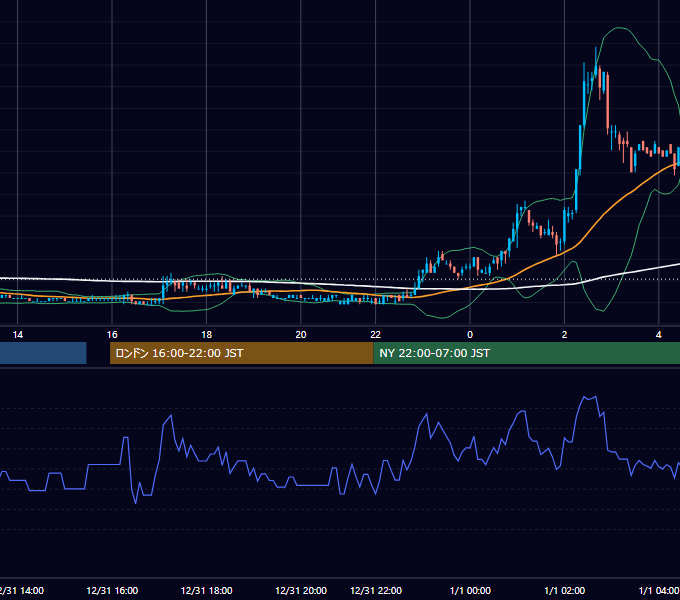The image size is (680, 600).
Task: Select the 16 hour axis label
Action: click(x=112, y=335)
